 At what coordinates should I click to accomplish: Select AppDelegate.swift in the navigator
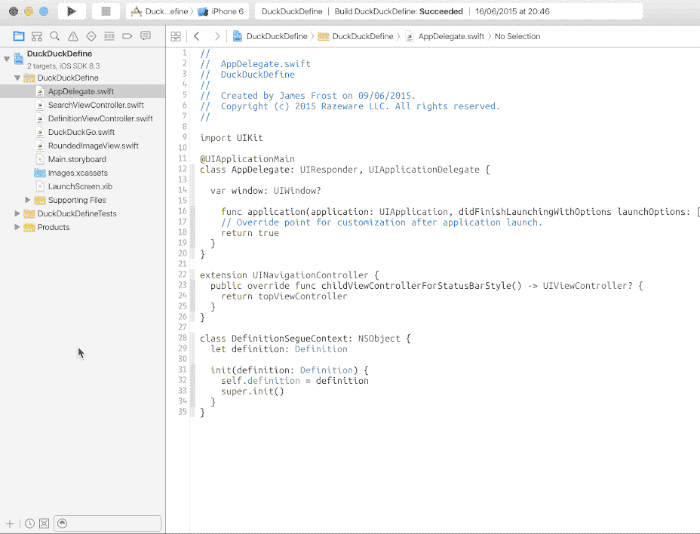click(x=83, y=91)
